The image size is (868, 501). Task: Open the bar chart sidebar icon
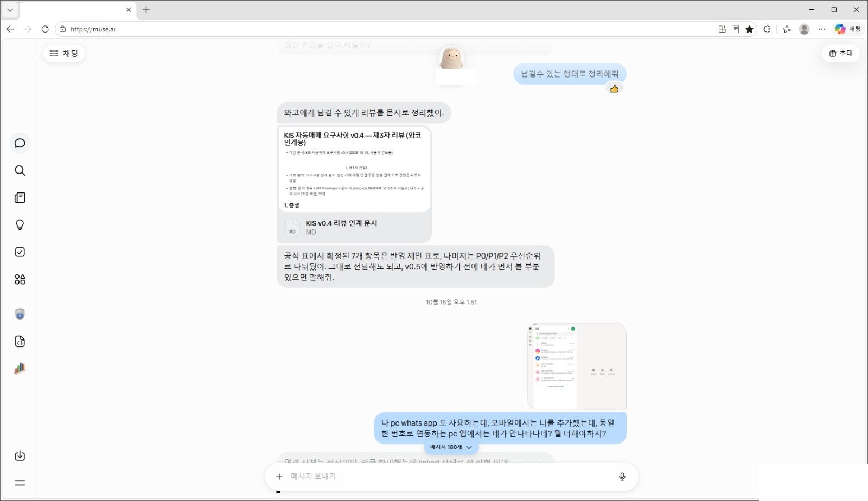(x=20, y=369)
